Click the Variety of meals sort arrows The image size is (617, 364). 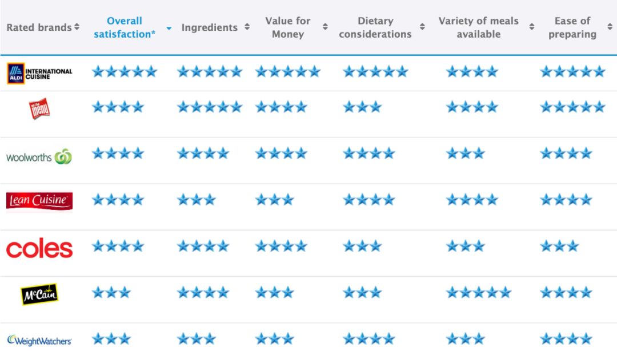532,27
